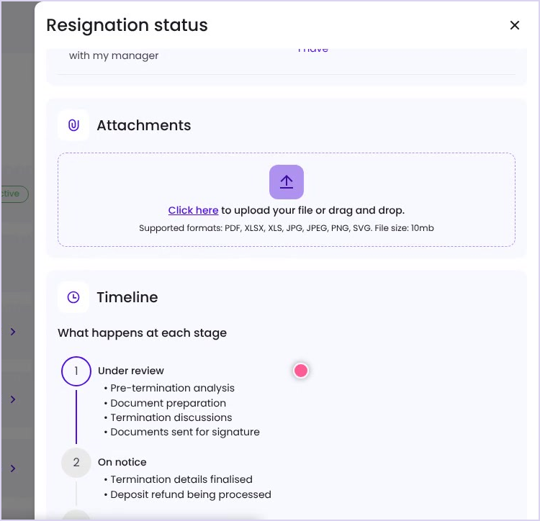Click the purple upload arrow icon
540x521 pixels.
[286, 182]
